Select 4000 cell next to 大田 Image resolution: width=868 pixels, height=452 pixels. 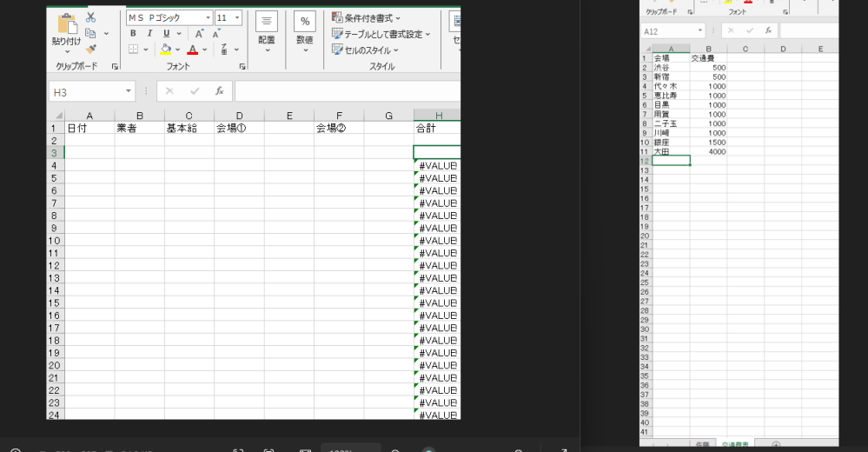tap(709, 152)
